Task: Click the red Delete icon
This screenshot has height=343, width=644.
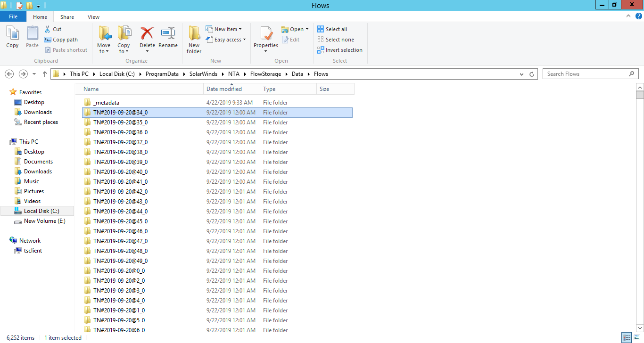Action: (x=147, y=33)
